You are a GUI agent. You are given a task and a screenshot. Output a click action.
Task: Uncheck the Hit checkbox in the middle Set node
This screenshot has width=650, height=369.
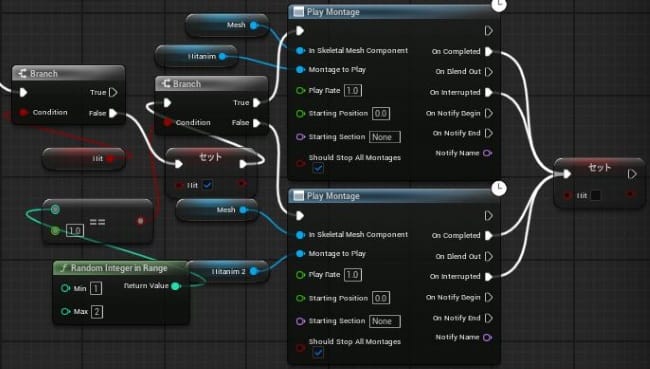[207, 185]
